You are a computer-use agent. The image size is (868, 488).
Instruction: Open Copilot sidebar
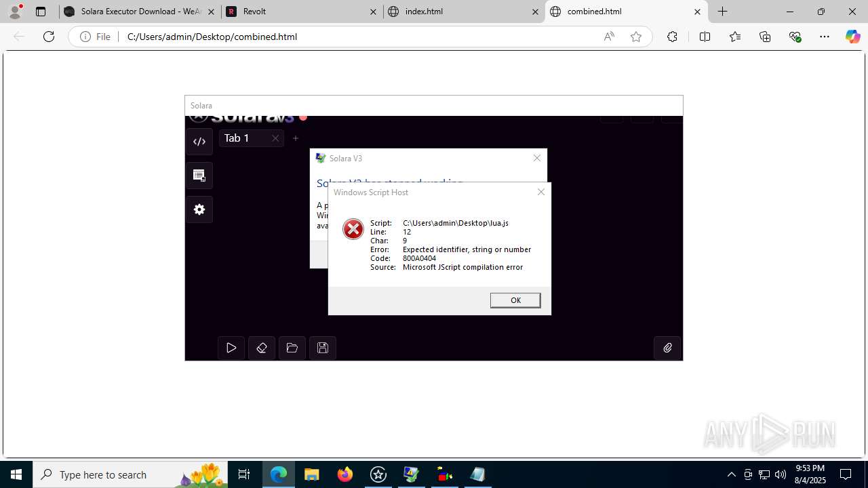[853, 37]
